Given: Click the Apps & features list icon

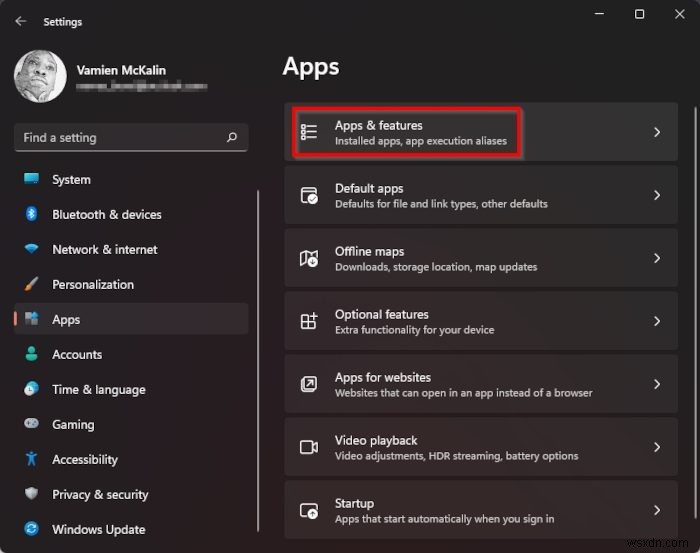Looking at the screenshot, I should (x=309, y=132).
